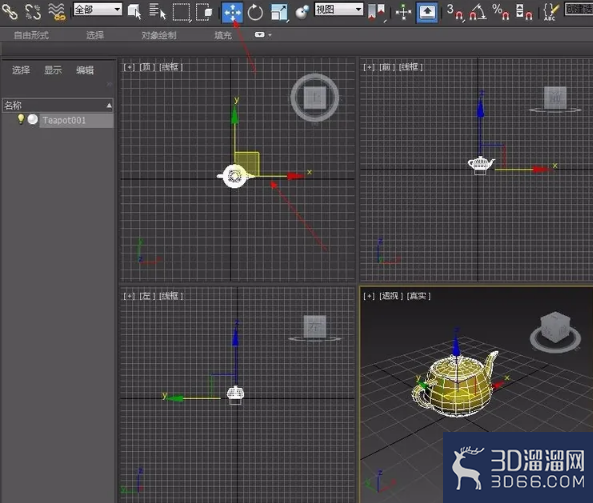Open the scene explorer 编辑 menu
593x503 pixels.
pos(85,70)
